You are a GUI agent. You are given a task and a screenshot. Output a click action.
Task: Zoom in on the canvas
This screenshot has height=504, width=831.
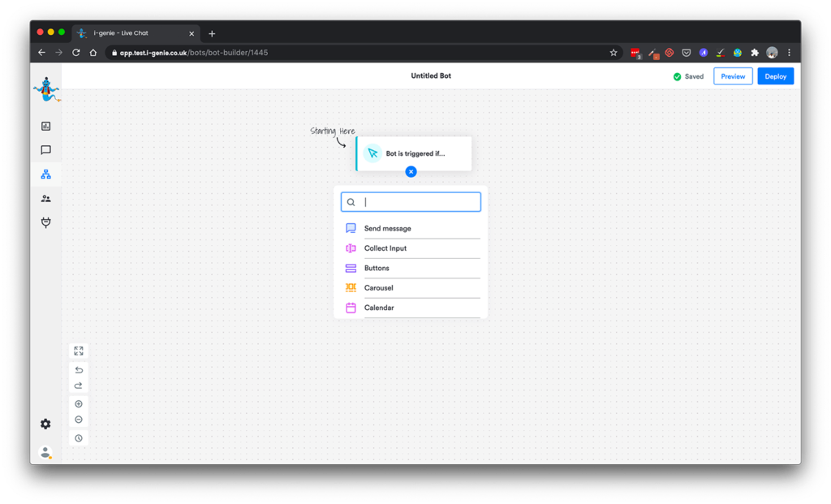click(79, 404)
